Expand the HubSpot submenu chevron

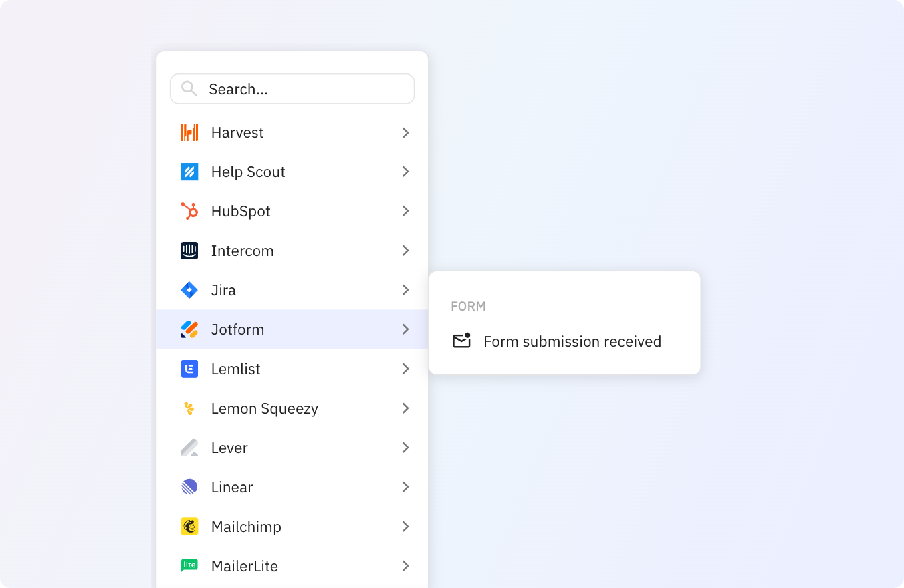point(405,211)
